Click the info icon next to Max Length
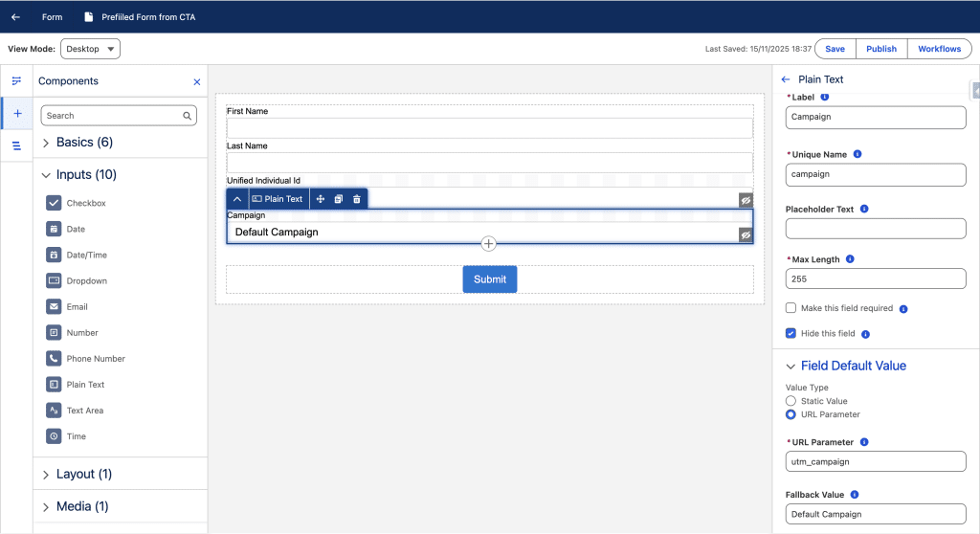 [x=850, y=259]
